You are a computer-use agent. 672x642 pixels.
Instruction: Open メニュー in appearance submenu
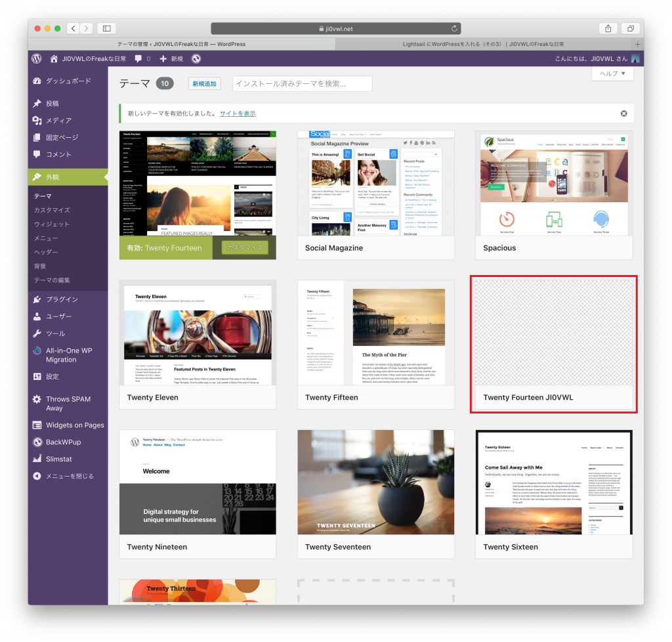point(46,238)
